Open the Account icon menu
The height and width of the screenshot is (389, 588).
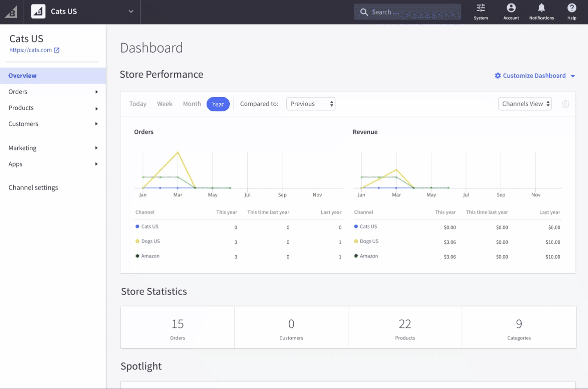511,12
